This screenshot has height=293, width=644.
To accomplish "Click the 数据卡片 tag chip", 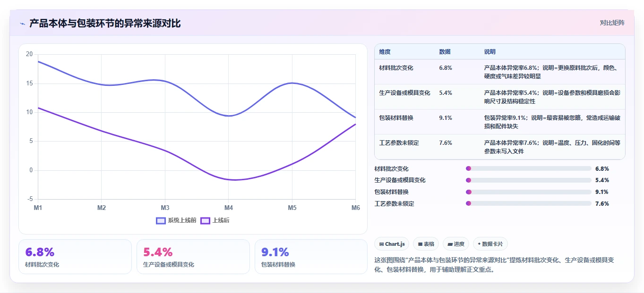I will click(490, 244).
